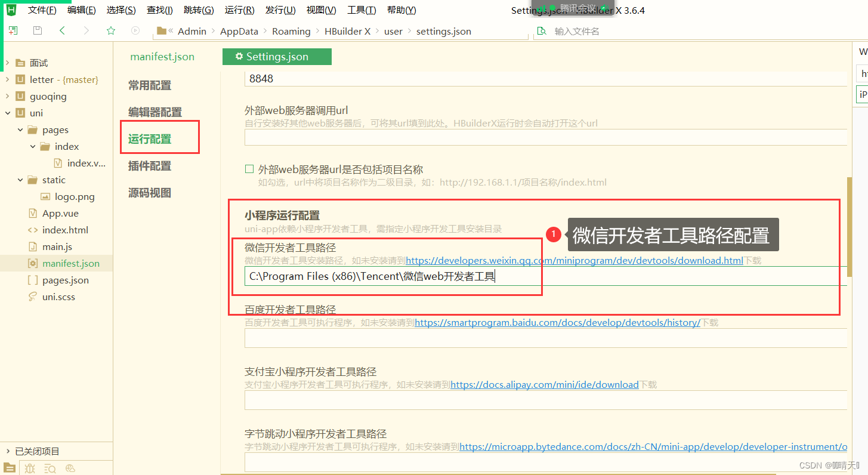Expand the 已关闭项目 section
The width and height of the screenshot is (868, 475).
8,451
